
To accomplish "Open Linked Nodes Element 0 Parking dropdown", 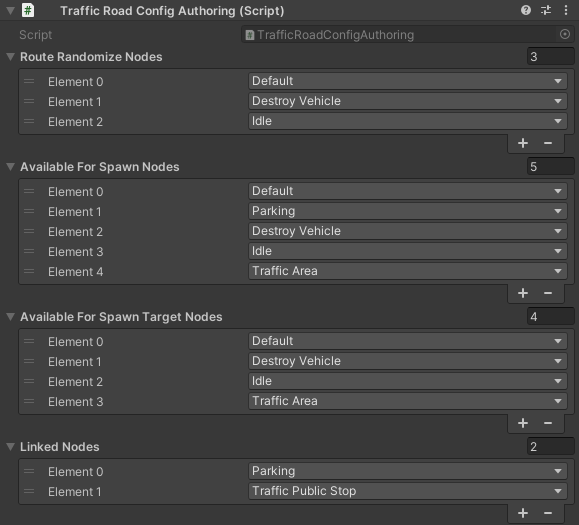I will pyautogui.click(x=408, y=471).
